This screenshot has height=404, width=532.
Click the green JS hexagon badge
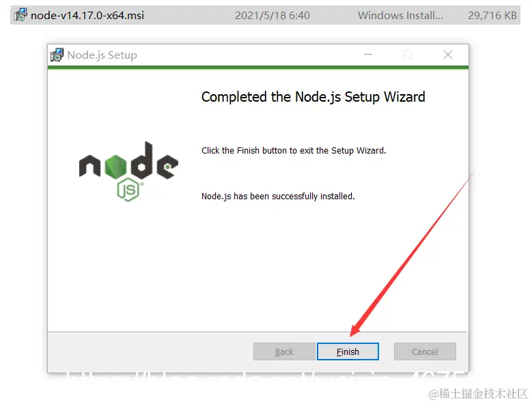coord(128,190)
